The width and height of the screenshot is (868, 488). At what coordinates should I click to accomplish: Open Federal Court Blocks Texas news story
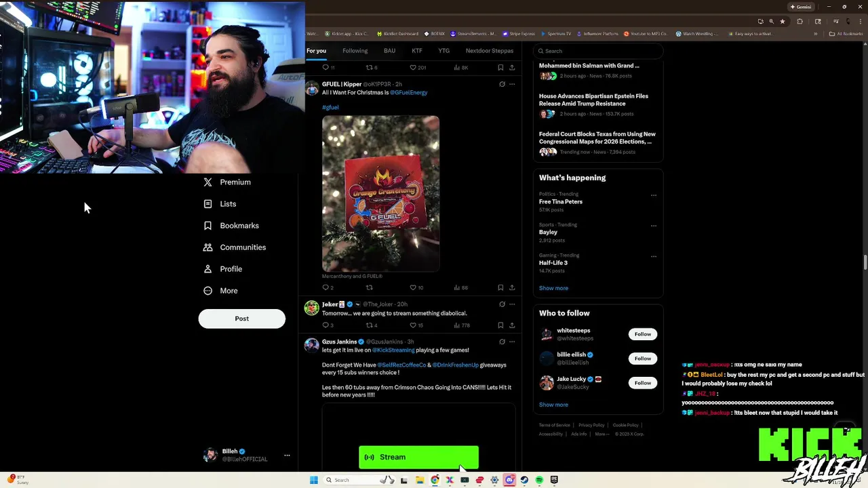[597, 138]
